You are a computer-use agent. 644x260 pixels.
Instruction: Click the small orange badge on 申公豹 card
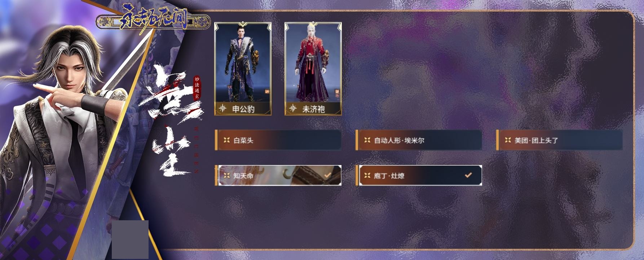click(267, 91)
